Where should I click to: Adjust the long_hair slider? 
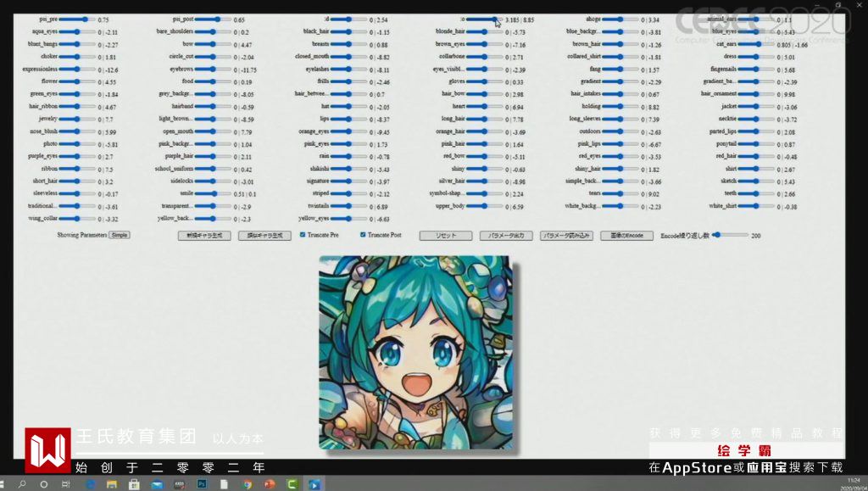click(484, 119)
